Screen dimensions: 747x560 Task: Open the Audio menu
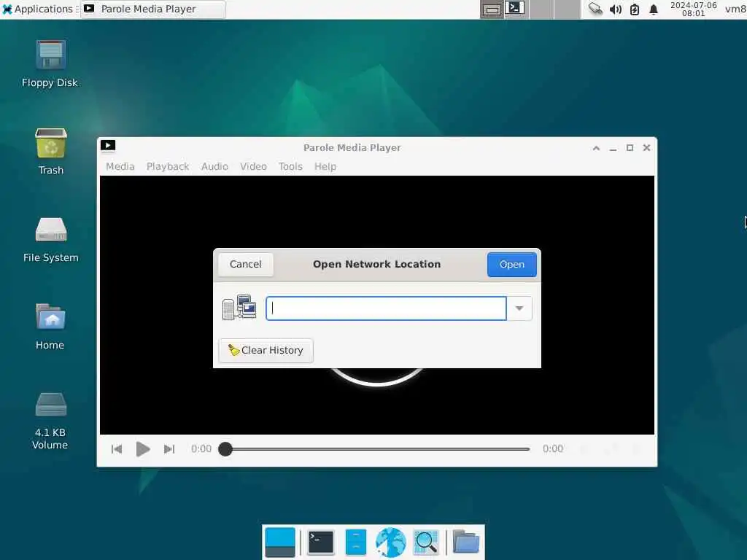click(x=214, y=167)
